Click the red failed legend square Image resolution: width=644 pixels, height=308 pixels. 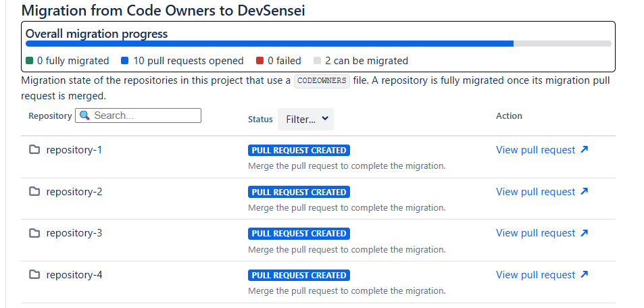click(259, 61)
